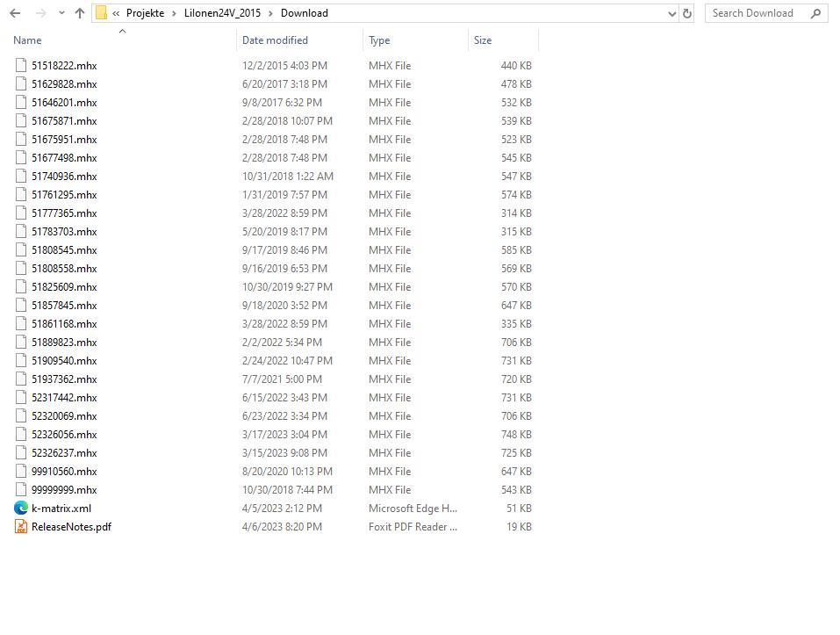This screenshot has width=840, height=635.
Task: Go back with the Back arrow
Action: pos(15,13)
